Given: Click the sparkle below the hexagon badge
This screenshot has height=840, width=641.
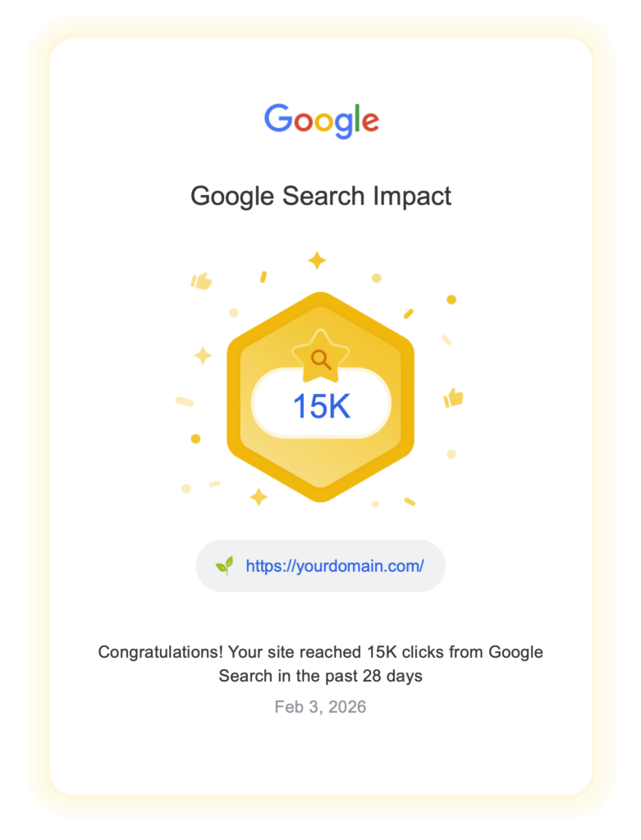Looking at the screenshot, I should 259,496.
